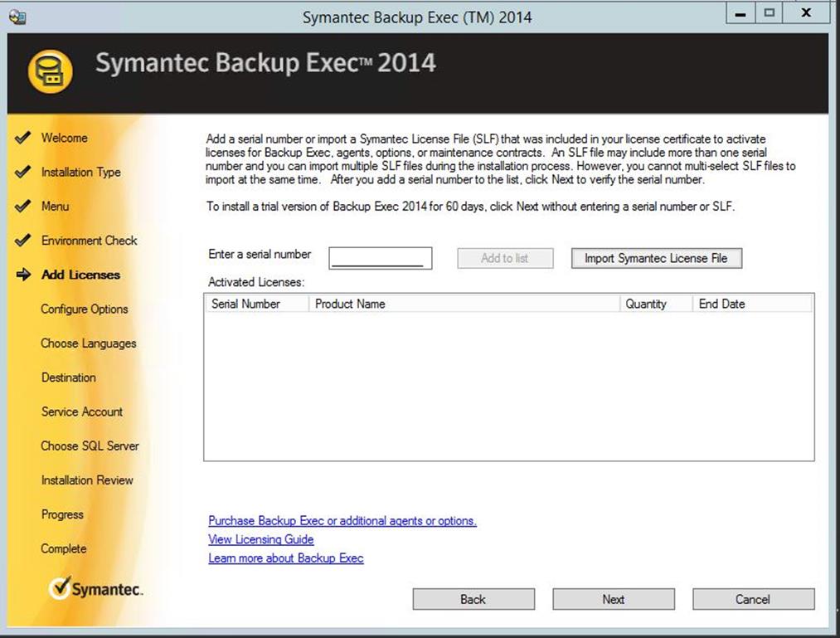Close the installer window
Screen dimensions: 840x638
pyautogui.click(x=806, y=13)
